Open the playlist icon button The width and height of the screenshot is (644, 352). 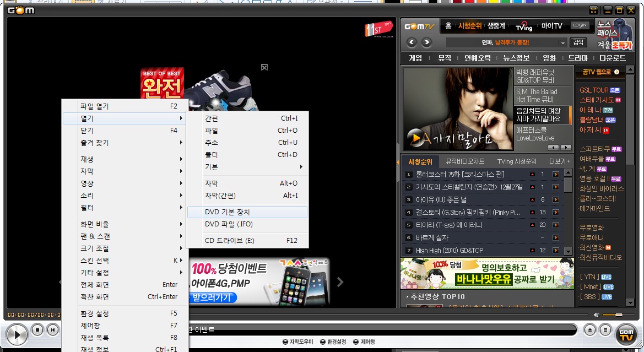click(605, 330)
